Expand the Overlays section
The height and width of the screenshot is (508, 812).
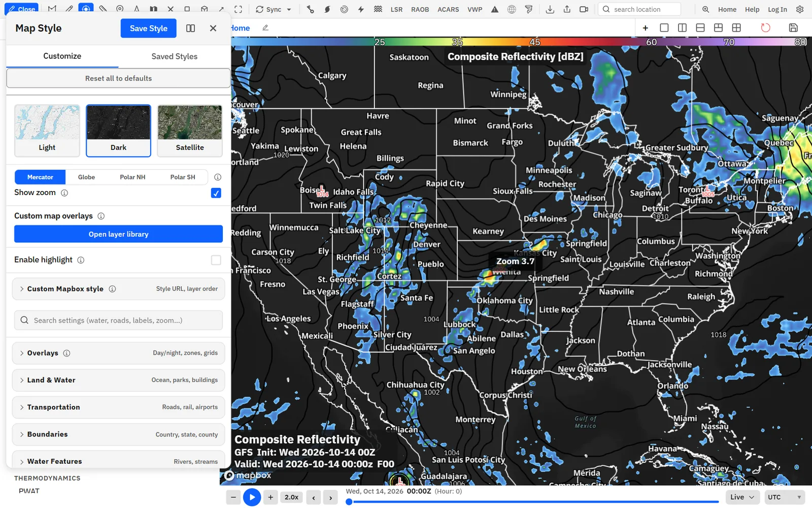pos(118,353)
